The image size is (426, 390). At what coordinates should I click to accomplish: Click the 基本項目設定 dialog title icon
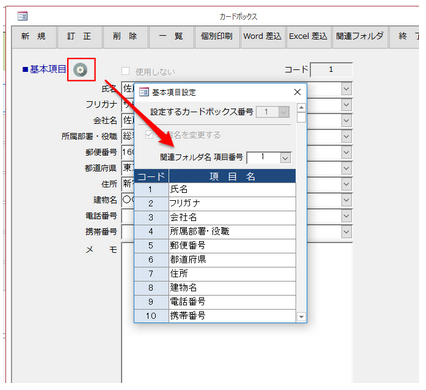pos(144,92)
